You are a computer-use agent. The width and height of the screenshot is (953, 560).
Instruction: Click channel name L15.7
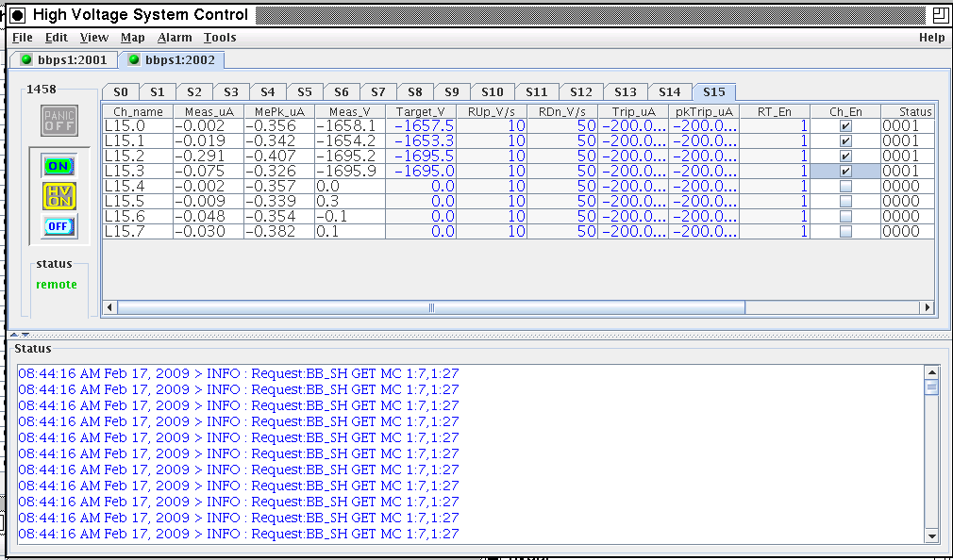coord(125,231)
